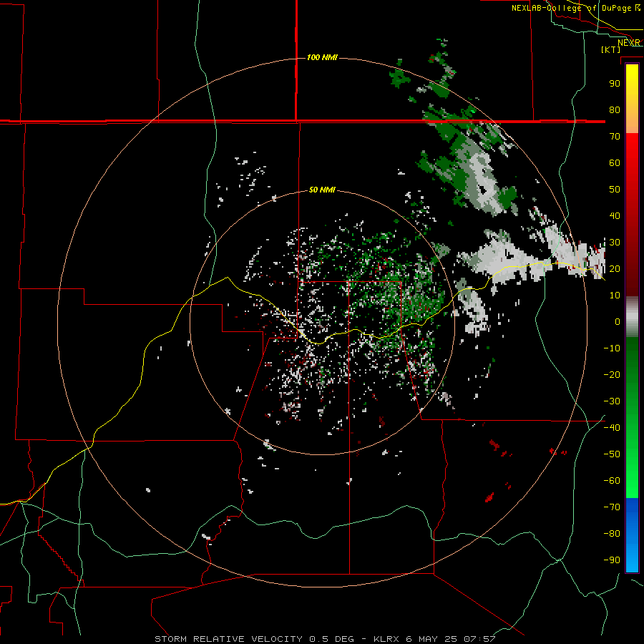
Task: Click the 70 value on the velocity scale
Action: (x=615, y=137)
